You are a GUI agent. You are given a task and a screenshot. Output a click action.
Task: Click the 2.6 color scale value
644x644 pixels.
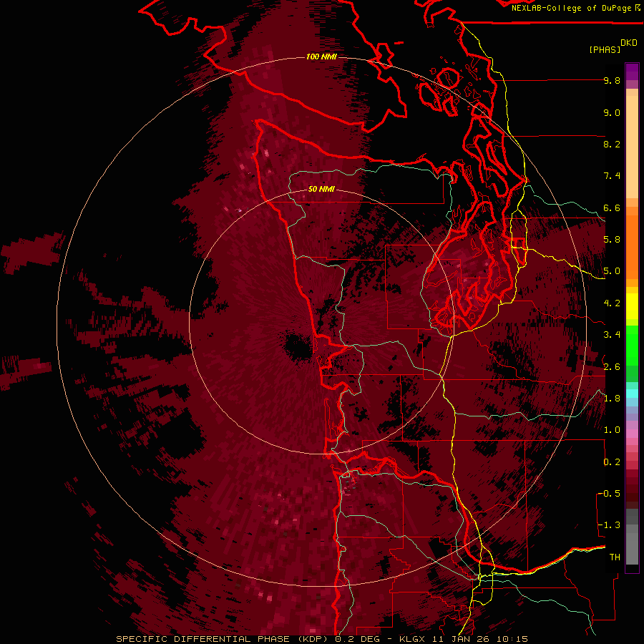pos(612,367)
